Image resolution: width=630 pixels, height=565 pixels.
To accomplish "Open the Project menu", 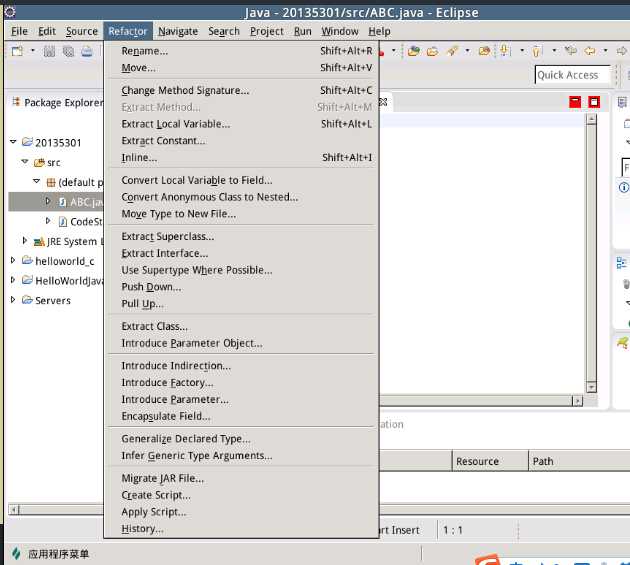I will click(x=266, y=31).
